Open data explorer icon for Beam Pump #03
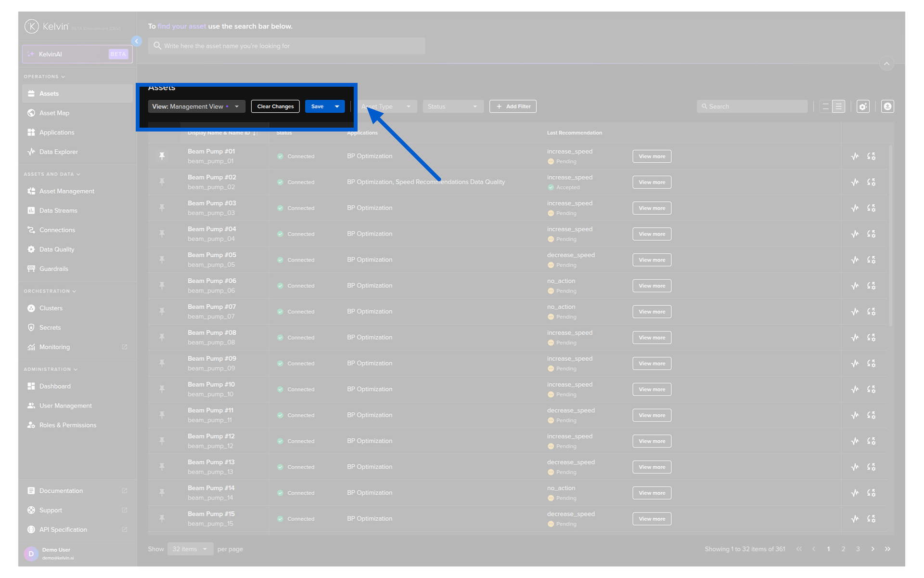924x578 pixels. click(x=855, y=208)
